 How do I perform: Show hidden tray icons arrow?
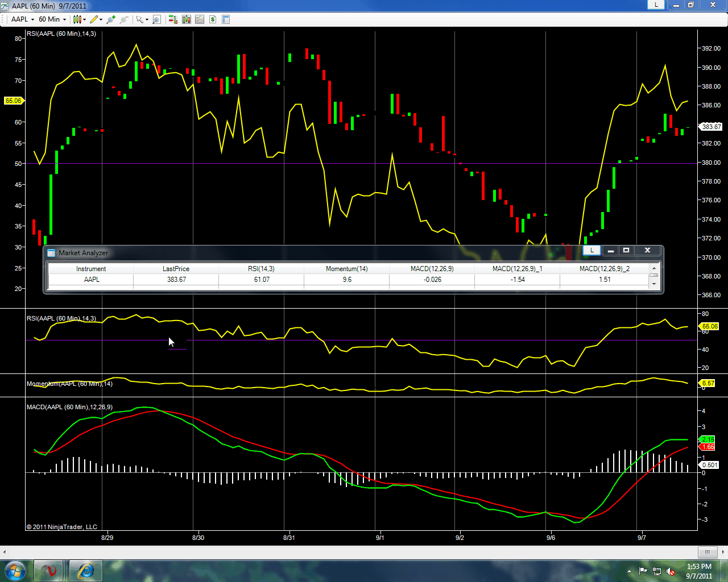629,571
